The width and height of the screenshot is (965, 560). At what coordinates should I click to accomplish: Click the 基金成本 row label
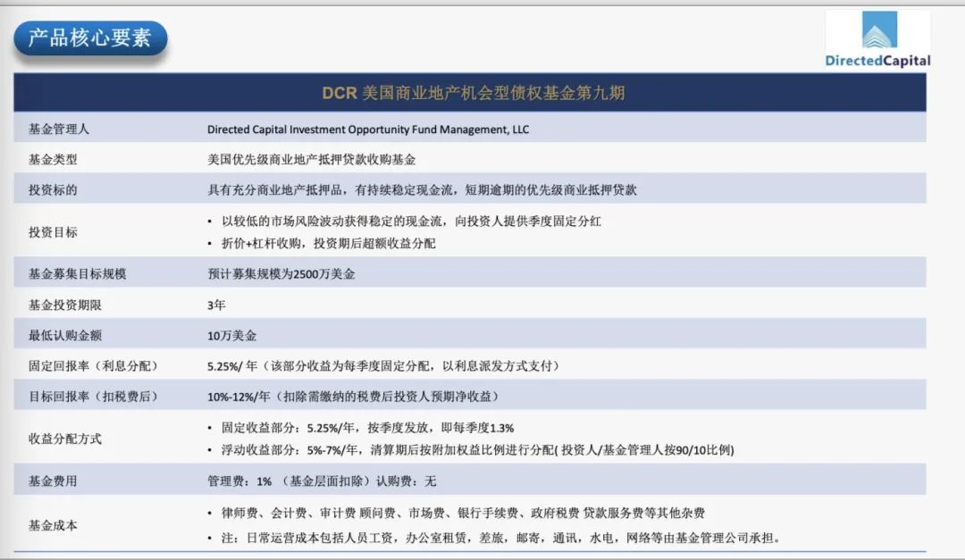53,525
